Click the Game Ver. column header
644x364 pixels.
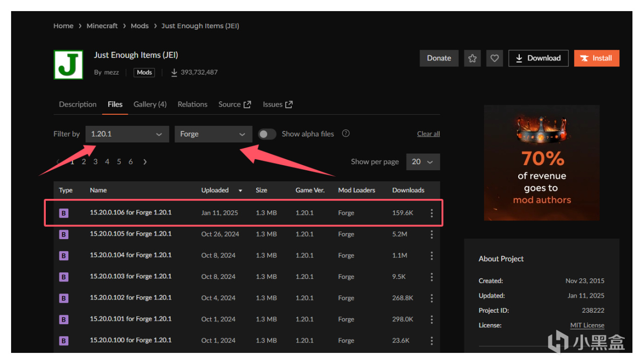310,190
